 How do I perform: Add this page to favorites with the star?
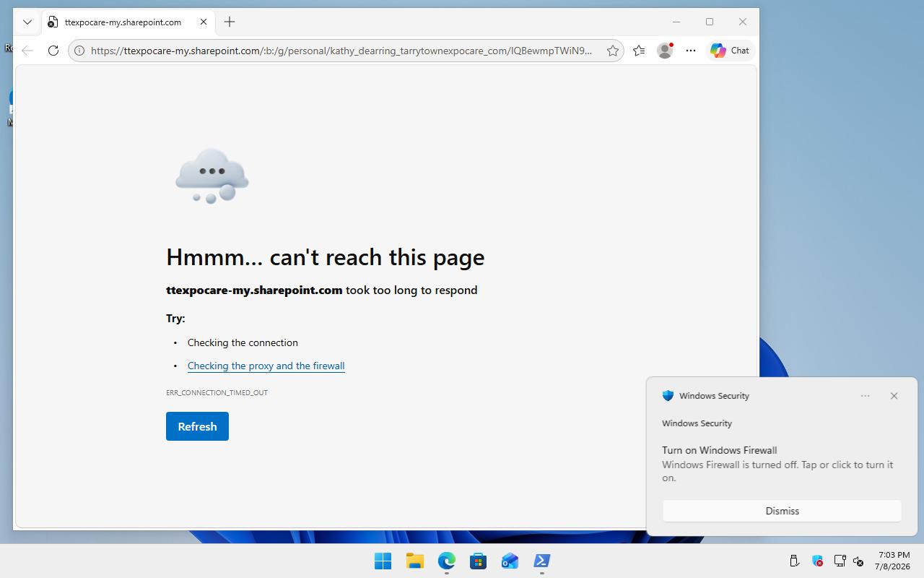coord(613,51)
